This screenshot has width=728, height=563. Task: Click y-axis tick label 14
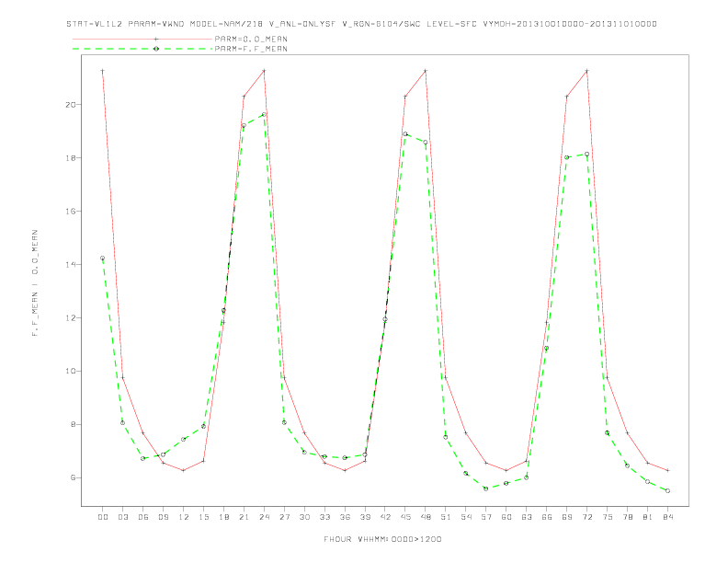point(71,265)
